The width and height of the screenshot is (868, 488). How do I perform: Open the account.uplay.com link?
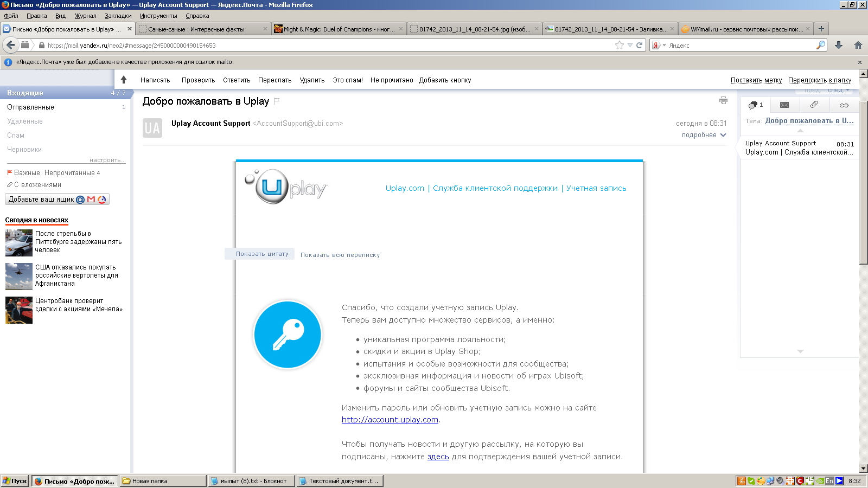tap(390, 420)
